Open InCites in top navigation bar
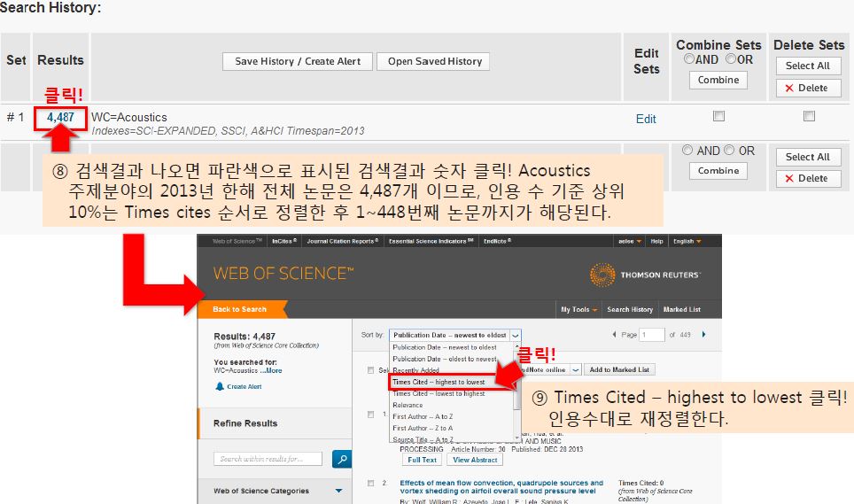Viewport: 854px width, 504px height. 283,241
